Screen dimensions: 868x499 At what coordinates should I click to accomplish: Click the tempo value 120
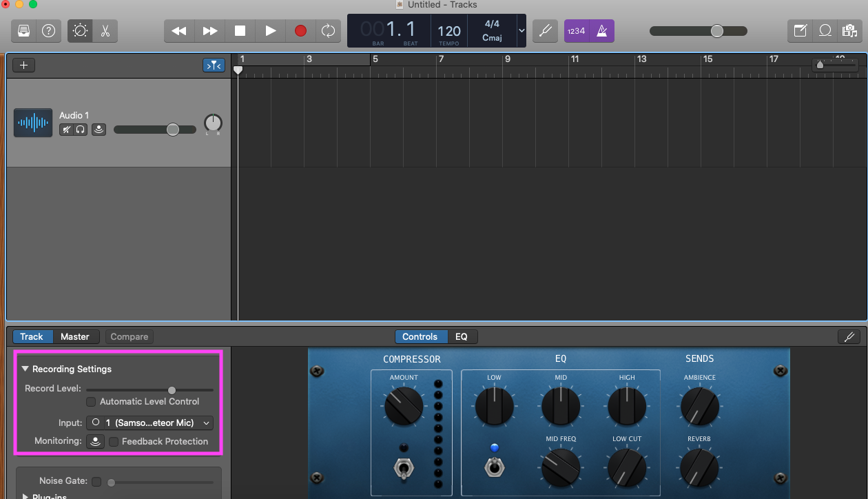(x=449, y=31)
